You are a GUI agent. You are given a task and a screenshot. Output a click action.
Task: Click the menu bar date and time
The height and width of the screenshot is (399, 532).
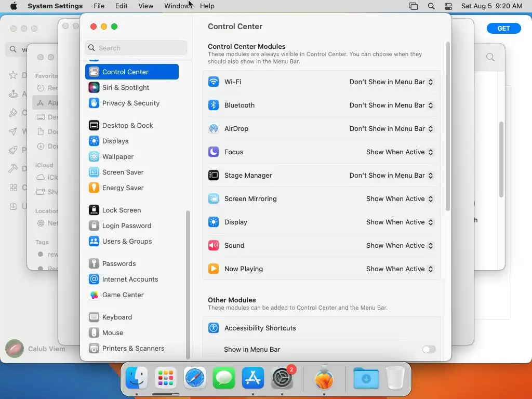(x=491, y=6)
